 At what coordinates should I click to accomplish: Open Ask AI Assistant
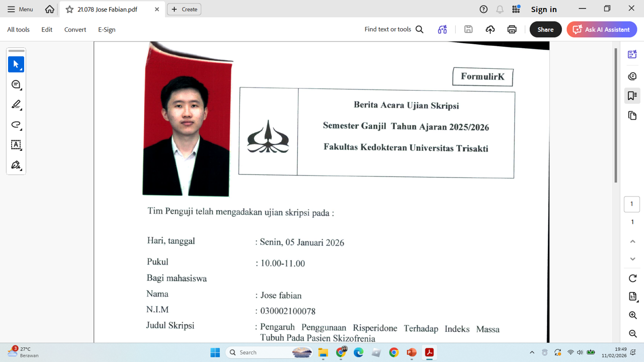point(602,30)
